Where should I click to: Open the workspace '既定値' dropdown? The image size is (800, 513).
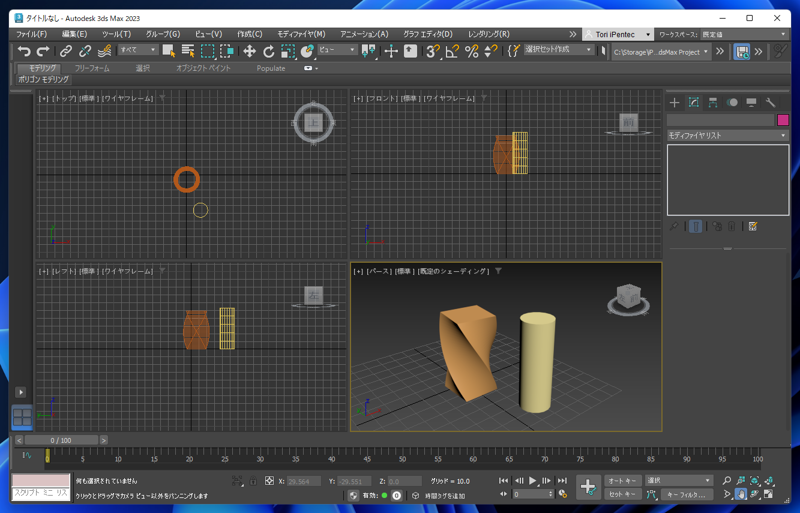click(x=744, y=34)
